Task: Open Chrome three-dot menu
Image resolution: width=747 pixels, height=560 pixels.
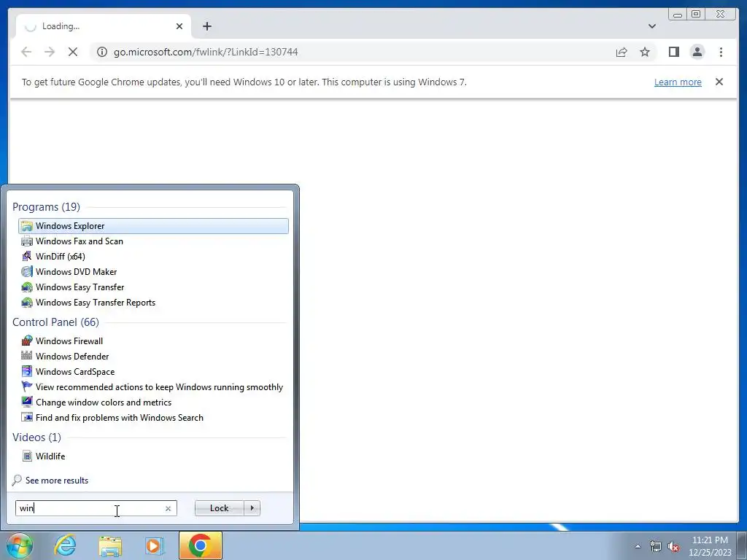Action: pyautogui.click(x=721, y=52)
